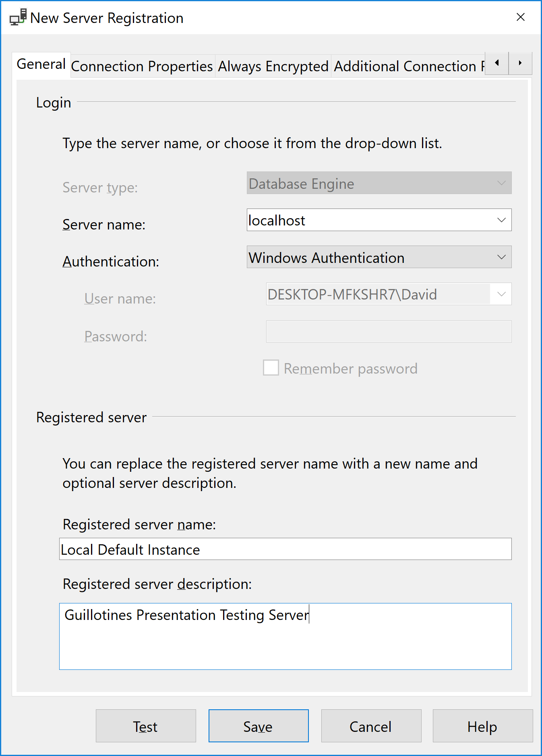Cancel the server registration
Image resolution: width=542 pixels, height=756 pixels.
pyautogui.click(x=371, y=726)
